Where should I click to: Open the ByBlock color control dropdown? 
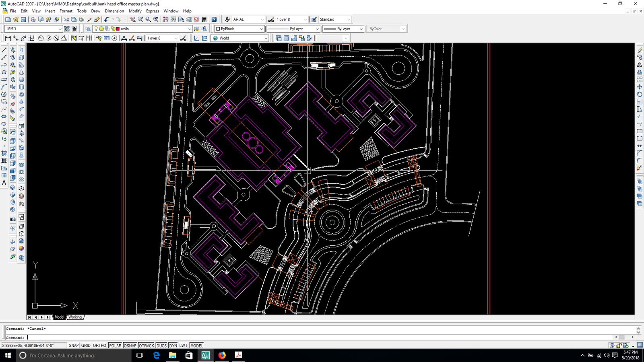(x=261, y=29)
